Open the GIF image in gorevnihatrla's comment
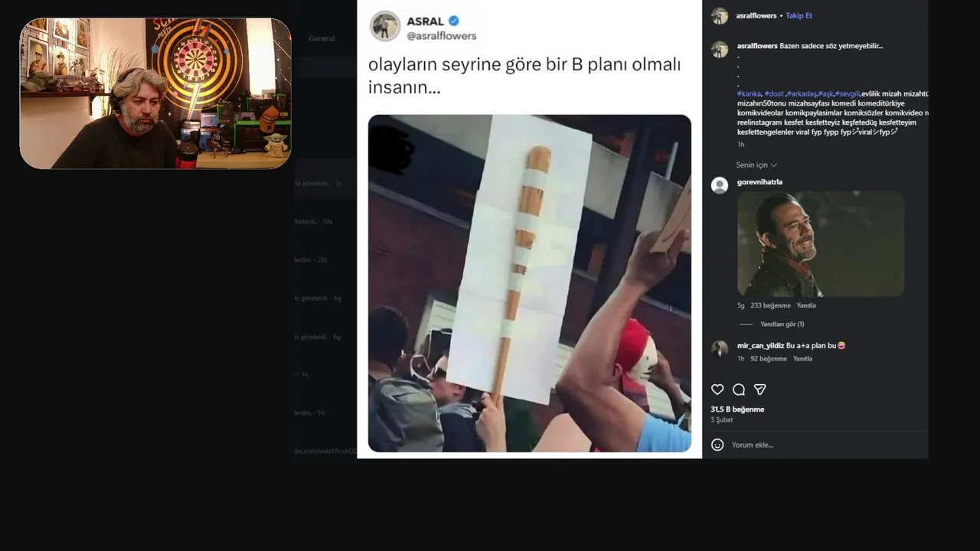The height and width of the screenshot is (551, 980). pos(821,244)
